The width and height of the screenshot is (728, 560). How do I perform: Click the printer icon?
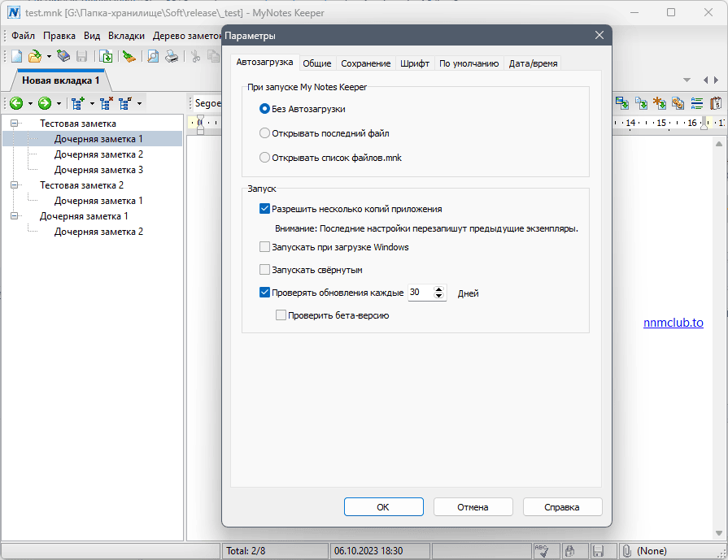(x=172, y=57)
